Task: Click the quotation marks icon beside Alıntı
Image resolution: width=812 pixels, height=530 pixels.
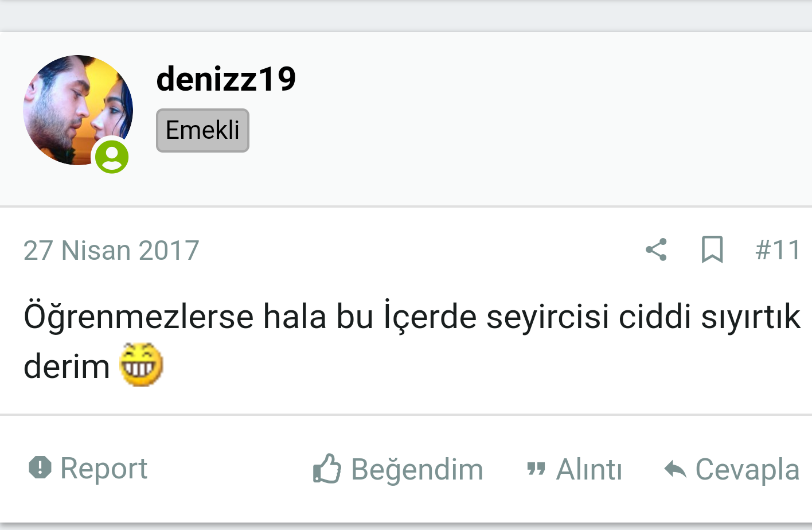Action: click(x=536, y=470)
